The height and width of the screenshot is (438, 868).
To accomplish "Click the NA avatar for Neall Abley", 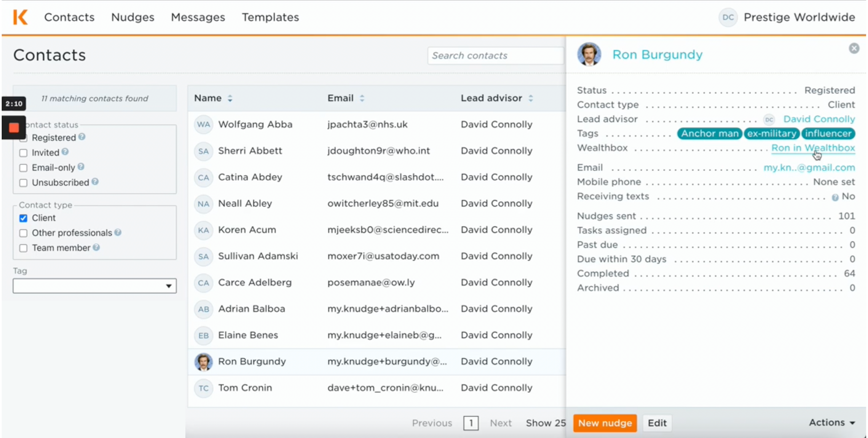I will coord(204,204).
